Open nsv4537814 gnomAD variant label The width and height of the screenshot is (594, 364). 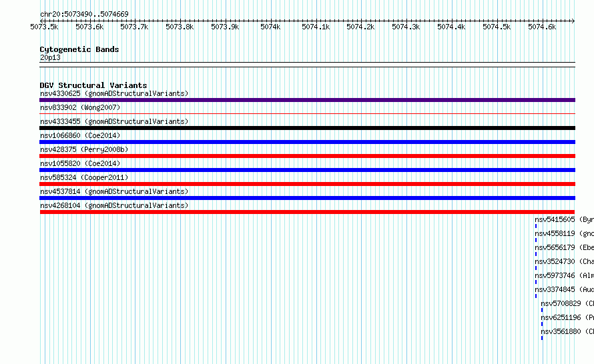(114, 191)
